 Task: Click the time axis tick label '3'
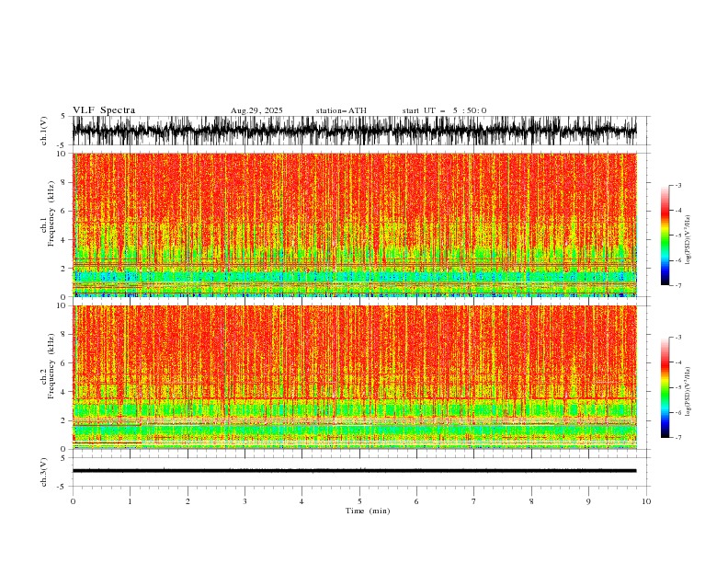245,501
